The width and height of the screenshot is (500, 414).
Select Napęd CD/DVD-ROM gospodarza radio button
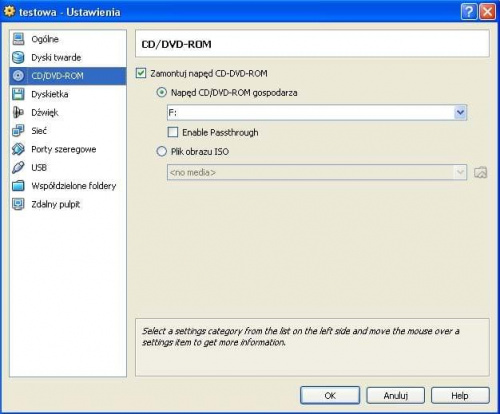point(162,92)
